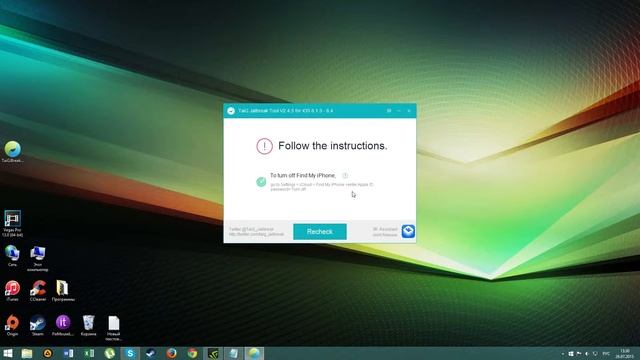Open the Windows Start button
This screenshot has height=360, width=640.
7,353
